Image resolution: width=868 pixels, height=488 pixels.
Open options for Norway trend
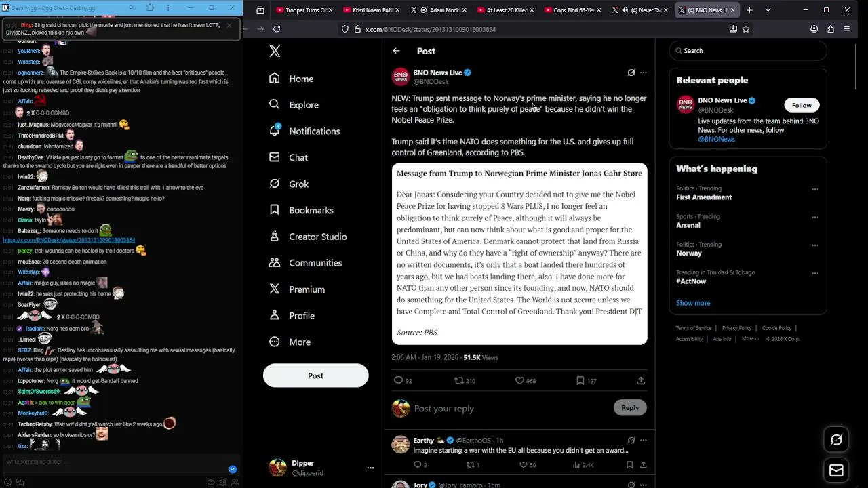pos(815,245)
